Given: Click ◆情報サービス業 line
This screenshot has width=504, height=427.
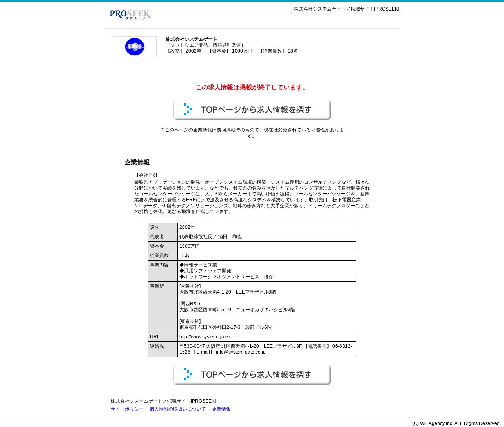Looking at the screenshot, I should click(198, 265).
